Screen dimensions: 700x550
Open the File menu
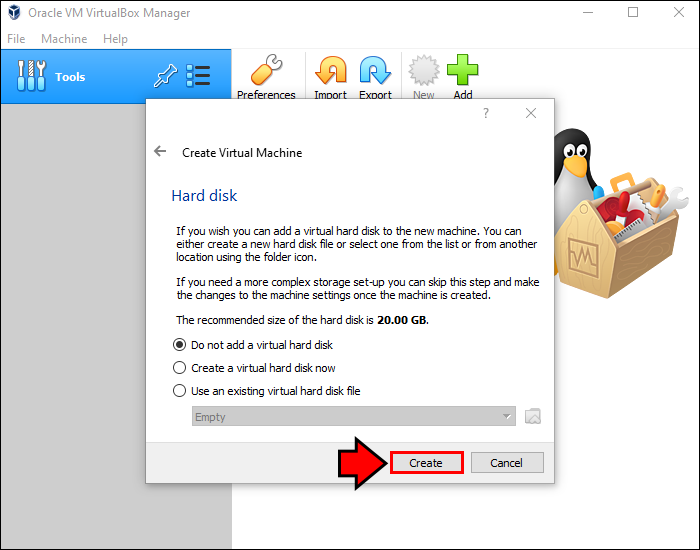tap(16, 39)
